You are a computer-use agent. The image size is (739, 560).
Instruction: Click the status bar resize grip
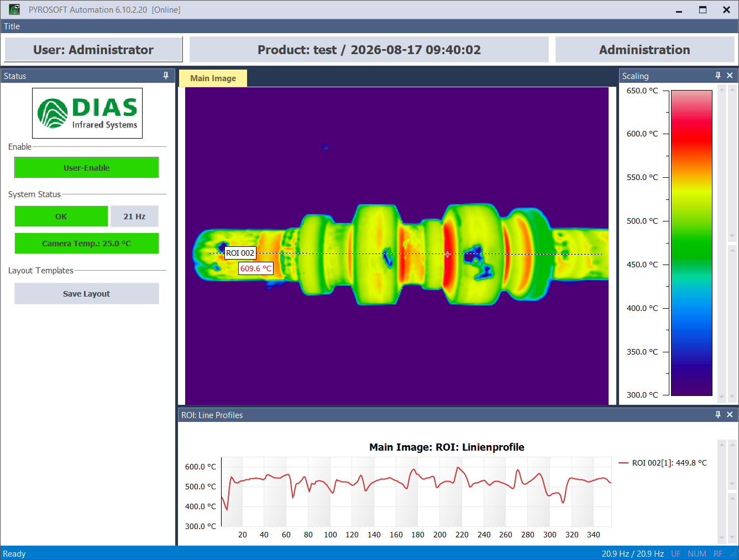pos(733,554)
